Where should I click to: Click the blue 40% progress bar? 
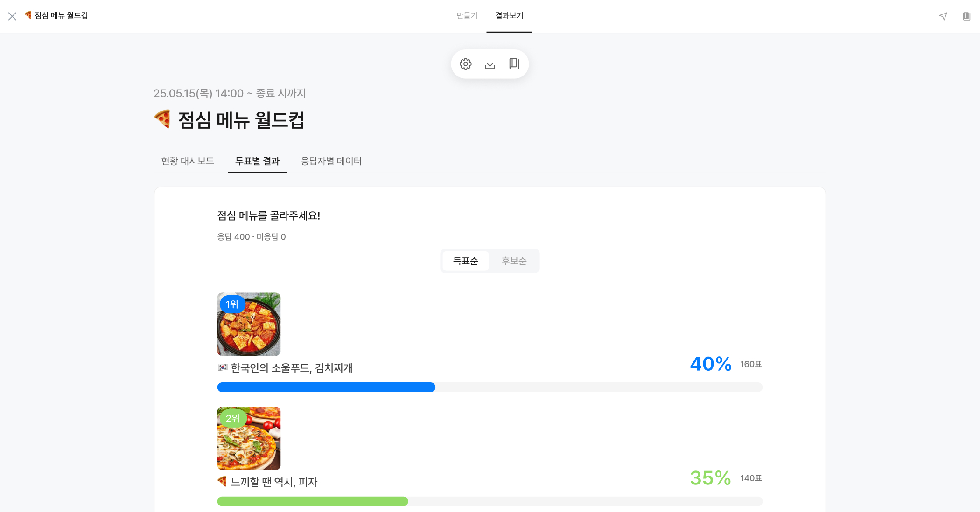tap(326, 387)
